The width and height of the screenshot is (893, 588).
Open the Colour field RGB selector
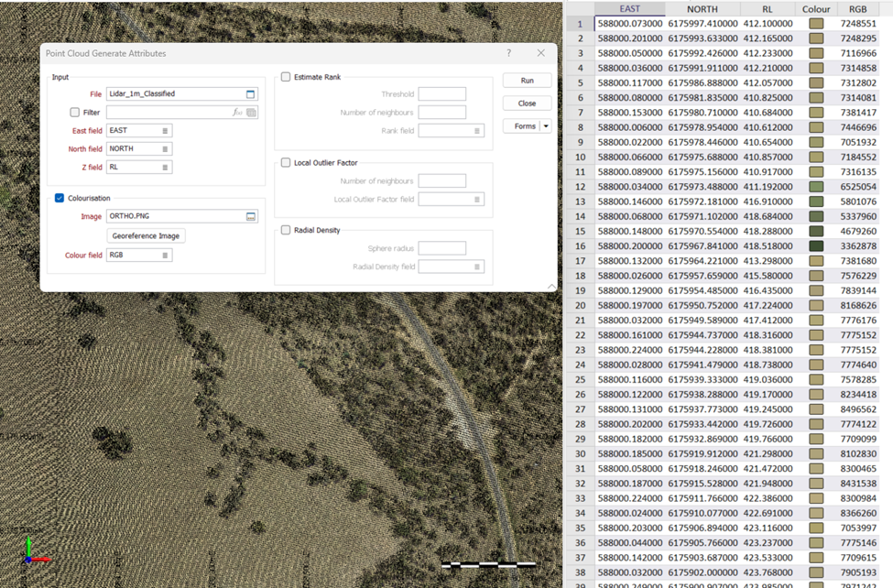pos(165,256)
